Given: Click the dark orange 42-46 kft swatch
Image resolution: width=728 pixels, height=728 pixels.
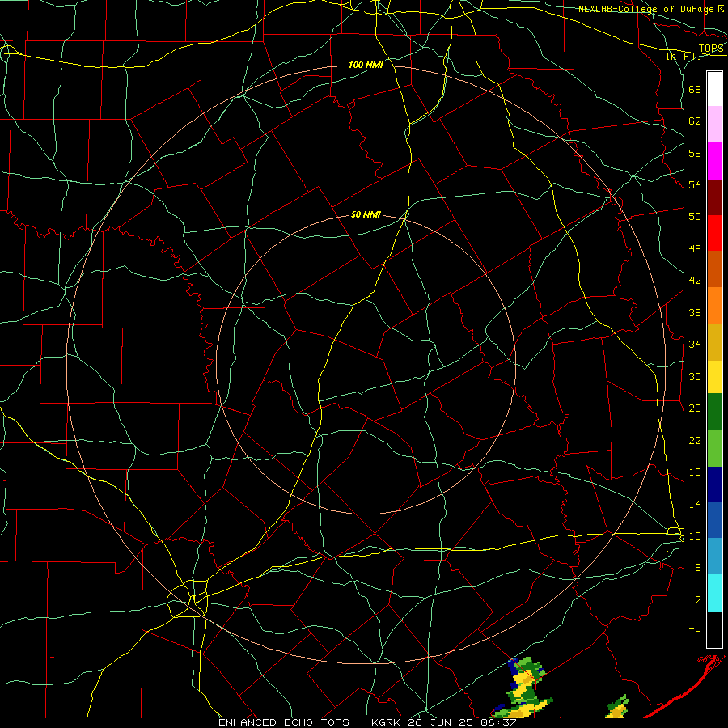Looking at the screenshot, I should pos(714,269).
